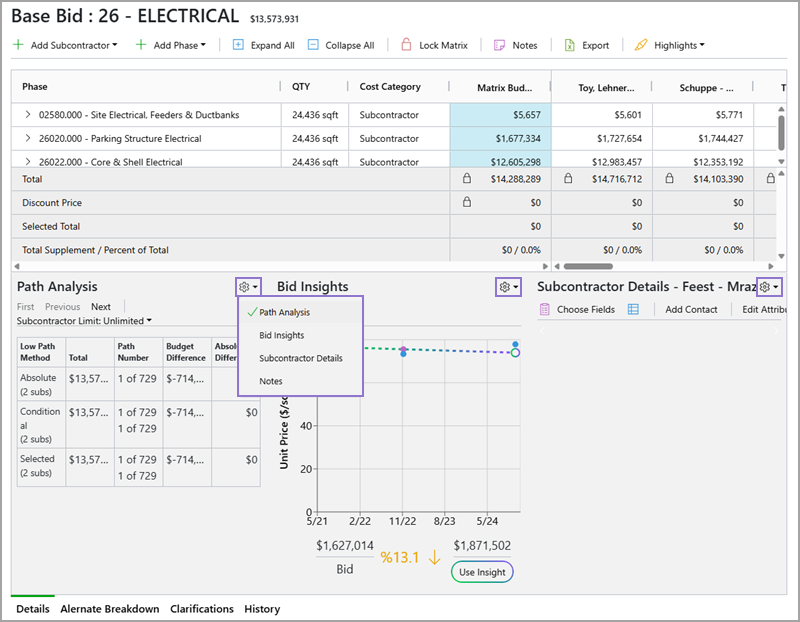Click the Collapse All icon
The height and width of the screenshot is (622, 800).
tap(314, 45)
